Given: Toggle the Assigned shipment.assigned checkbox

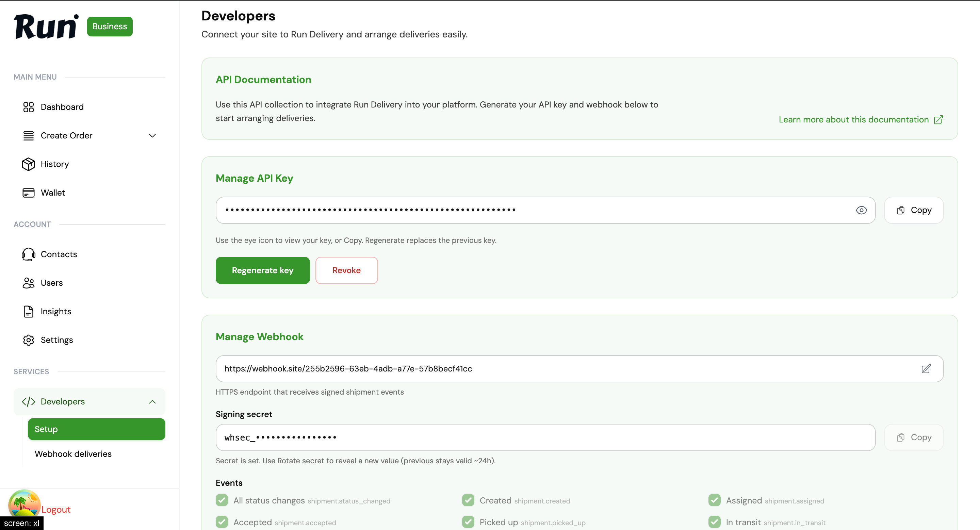Looking at the screenshot, I should coord(715,500).
